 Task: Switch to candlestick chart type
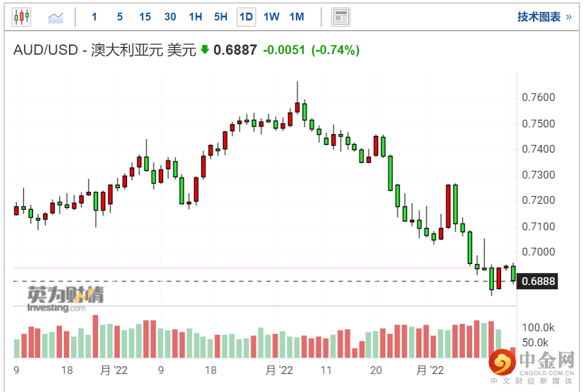(21, 17)
